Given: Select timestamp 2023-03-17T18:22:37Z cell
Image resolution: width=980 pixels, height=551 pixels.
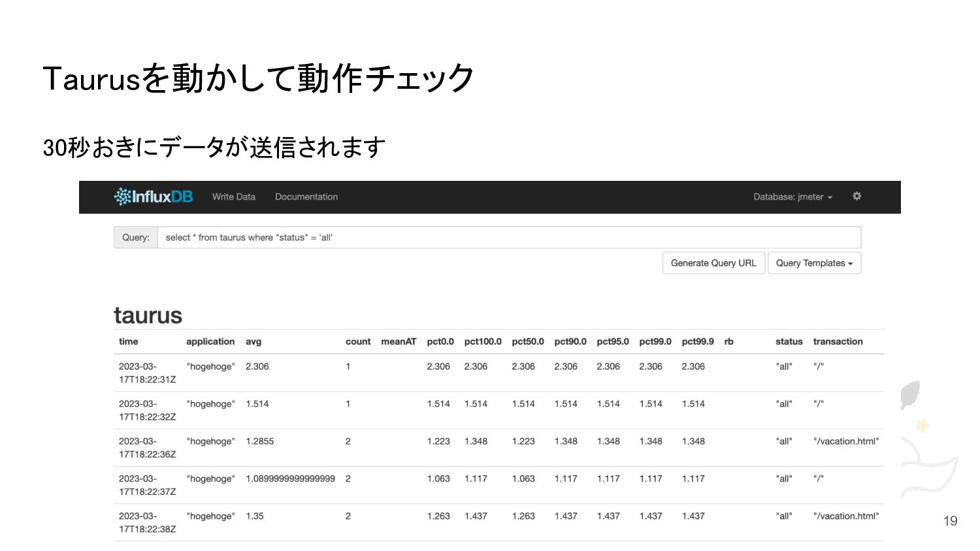Looking at the screenshot, I should [148, 485].
